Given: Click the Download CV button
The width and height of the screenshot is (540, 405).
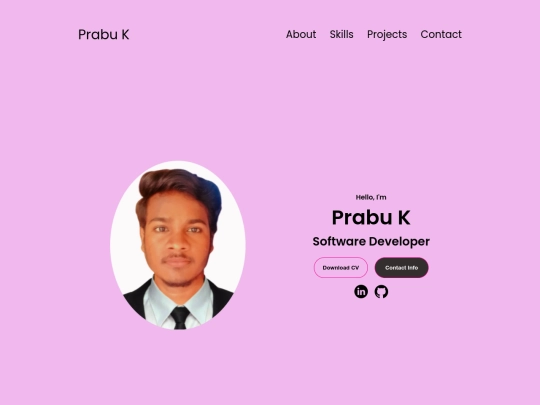Looking at the screenshot, I should coord(341,268).
